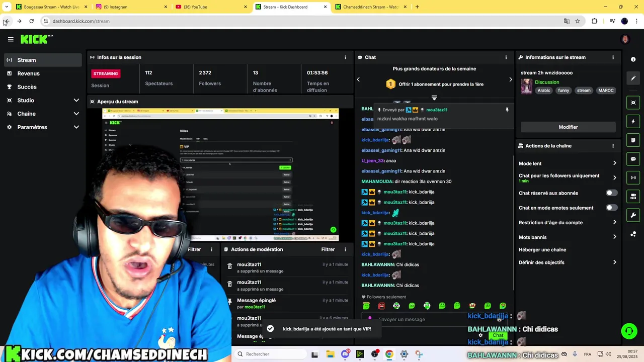Click the wrench tools icon in right rail
Screen dimensions: 644x362
633,215
